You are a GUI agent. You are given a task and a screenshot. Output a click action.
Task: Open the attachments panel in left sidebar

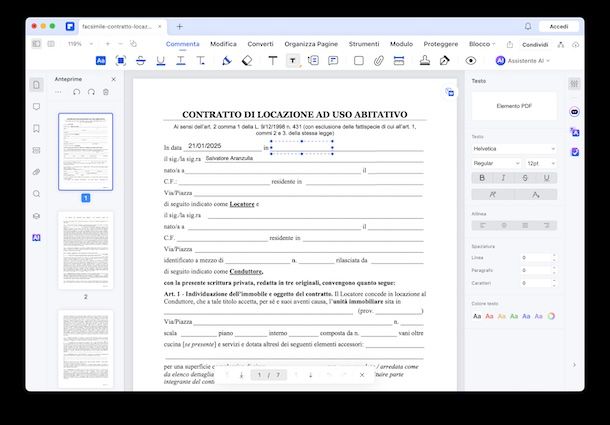tap(37, 172)
